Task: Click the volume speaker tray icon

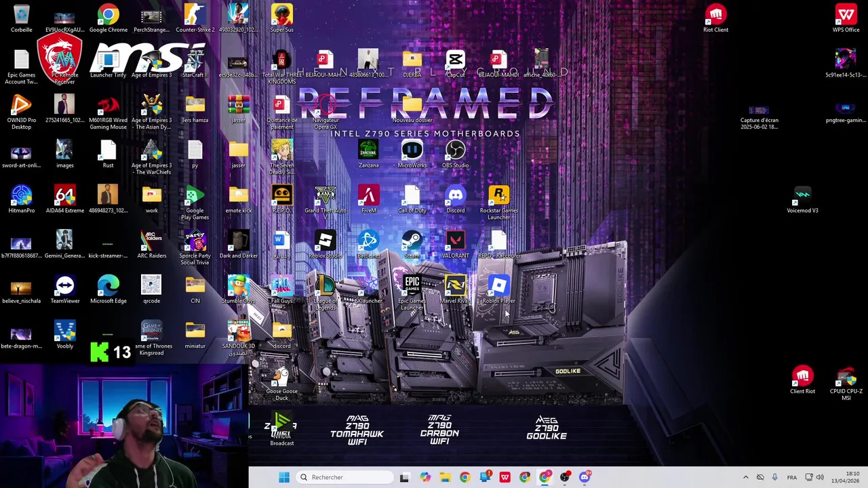Action: click(x=820, y=477)
